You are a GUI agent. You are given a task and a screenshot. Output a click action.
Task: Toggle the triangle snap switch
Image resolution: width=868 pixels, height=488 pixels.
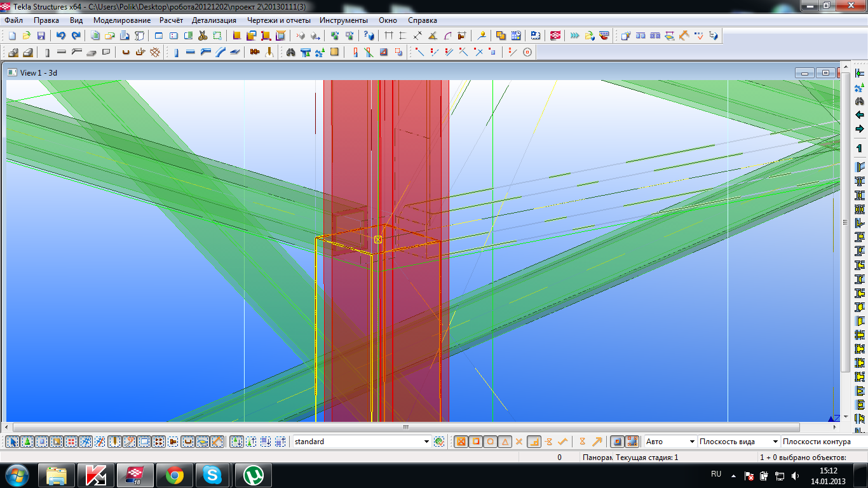(x=505, y=442)
